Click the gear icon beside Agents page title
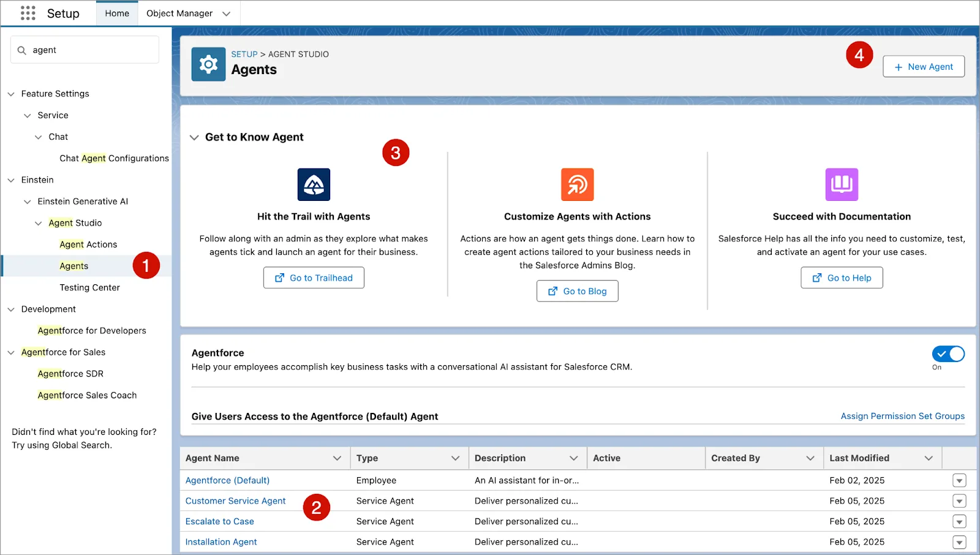The width and height of the screenshot is (980, 555). tap(208, 63)
